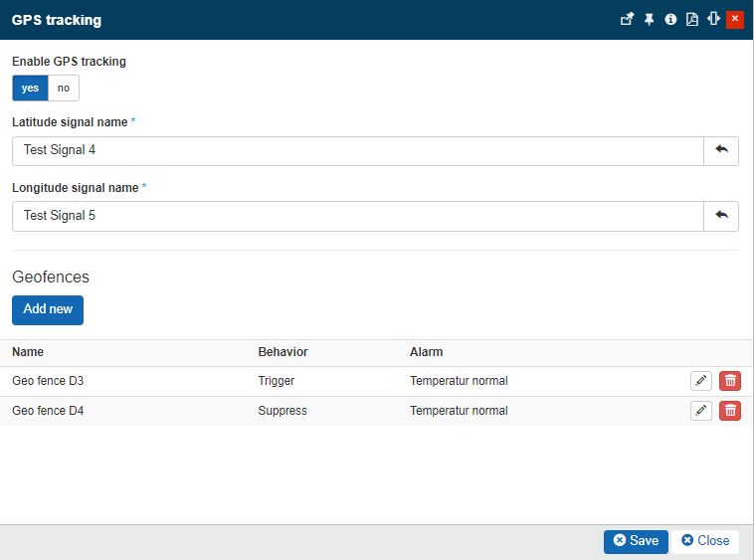The image size is (754, 560).
Task: Toggle panel width with the resize icon
Action: [x=713, y=19]
